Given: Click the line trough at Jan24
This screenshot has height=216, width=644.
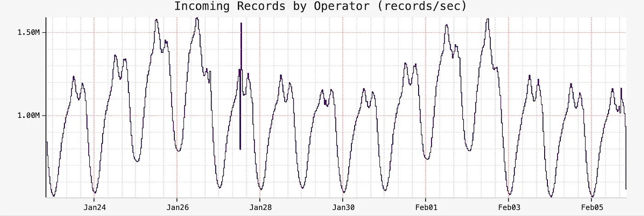Looking at the screenshot, I should 94,192.
